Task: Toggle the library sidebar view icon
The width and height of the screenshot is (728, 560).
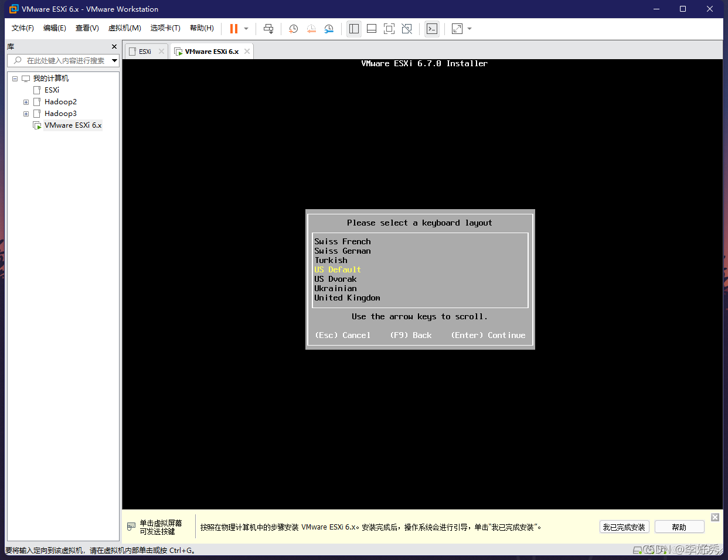Action: click(354, 29)
